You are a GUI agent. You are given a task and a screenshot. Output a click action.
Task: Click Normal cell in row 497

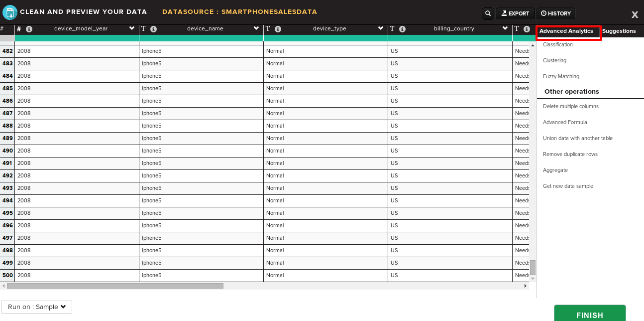tap(326, 238)
